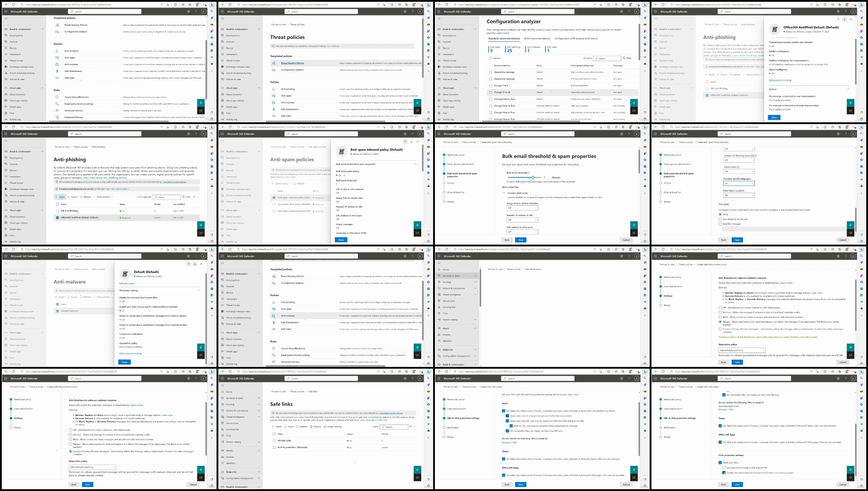
Task: Click the Bulk email threshold slider handle
Action: point(533,177)
